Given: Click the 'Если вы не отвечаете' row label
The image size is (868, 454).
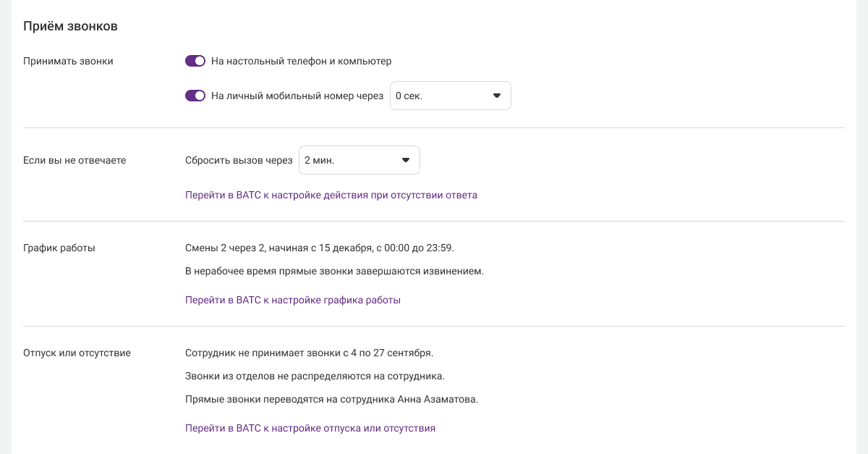Looking at the screenshot, I should pos(75,160).
